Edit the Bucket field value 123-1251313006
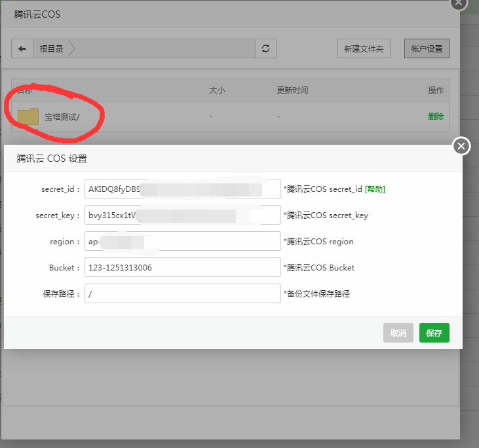 coord(183,267)
